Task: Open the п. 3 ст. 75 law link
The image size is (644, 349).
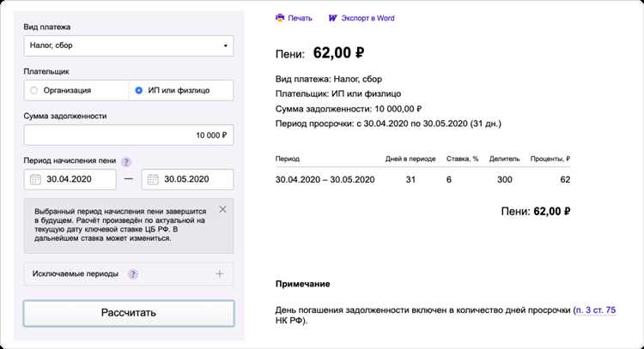Action: tap(596, 310)
